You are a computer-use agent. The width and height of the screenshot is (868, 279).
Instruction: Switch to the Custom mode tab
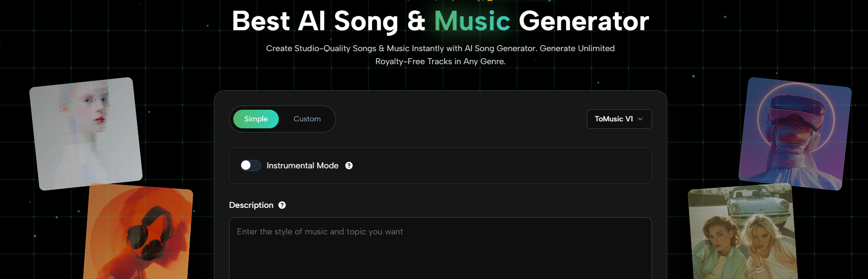(x=307, y=119)
